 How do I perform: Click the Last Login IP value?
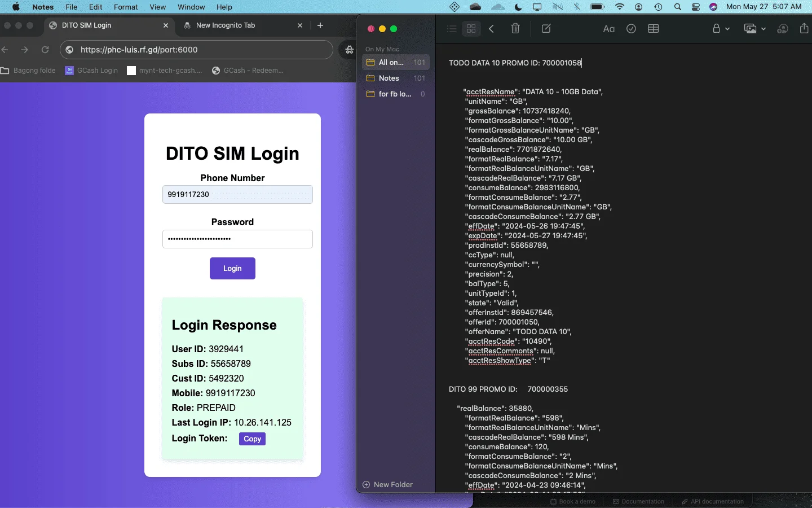coord(263,422)
